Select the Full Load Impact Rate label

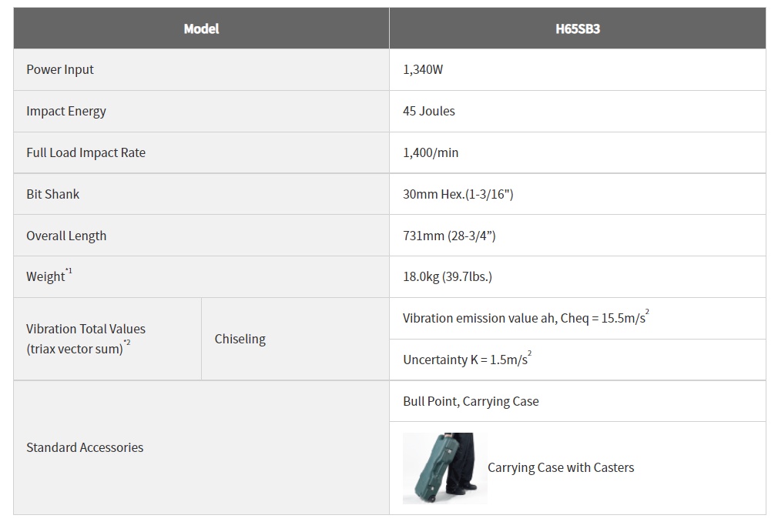point(86,152)
